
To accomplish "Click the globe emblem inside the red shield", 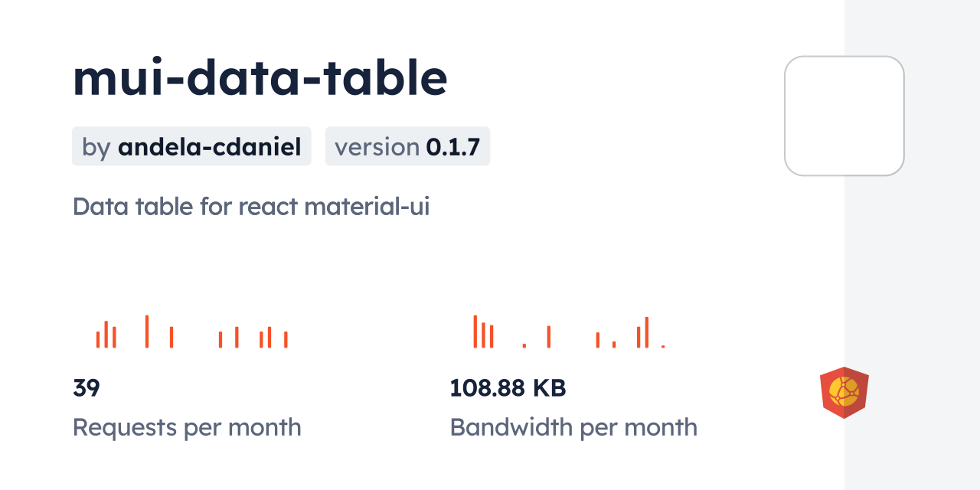I will (x=844, y=391).
